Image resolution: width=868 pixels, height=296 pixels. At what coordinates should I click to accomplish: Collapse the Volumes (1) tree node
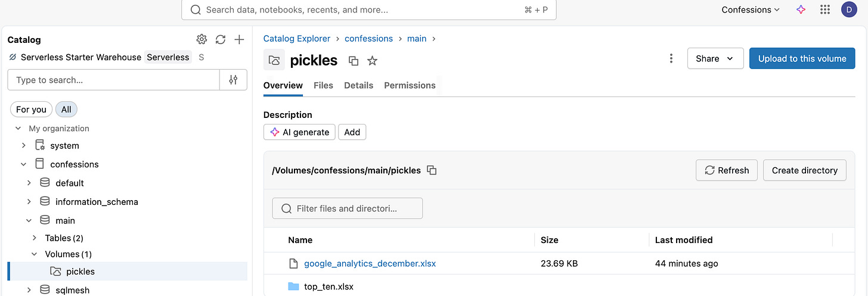[x=34, y=254]
